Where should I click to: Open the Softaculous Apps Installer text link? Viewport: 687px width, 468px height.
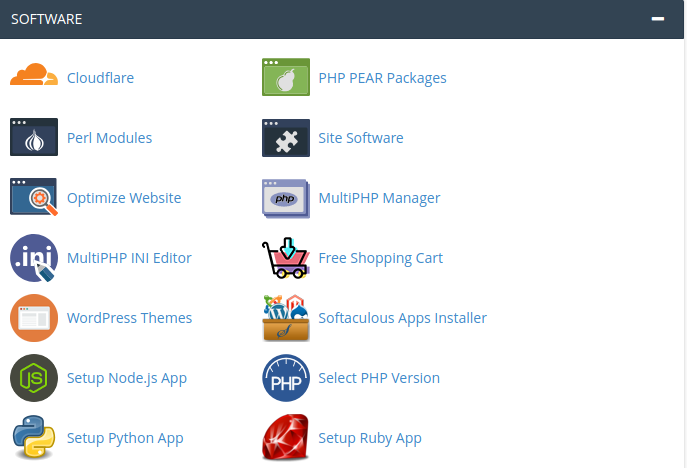tap(402, 318)
